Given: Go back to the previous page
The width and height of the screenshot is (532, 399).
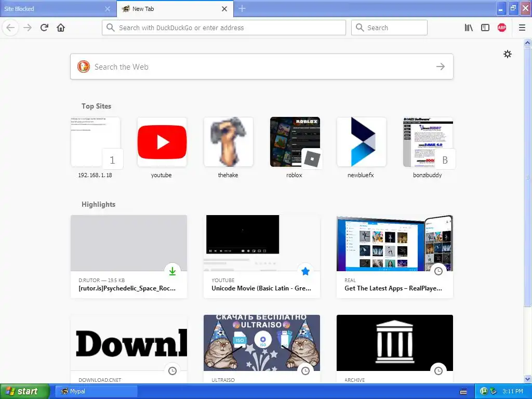Looking at the screenshot, I should [10, 28].
